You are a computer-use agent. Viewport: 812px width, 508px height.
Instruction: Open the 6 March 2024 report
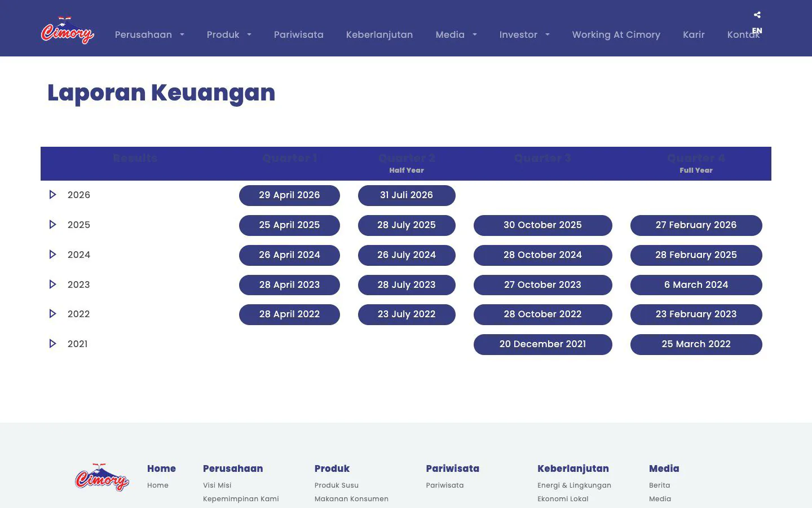point(696,285)
